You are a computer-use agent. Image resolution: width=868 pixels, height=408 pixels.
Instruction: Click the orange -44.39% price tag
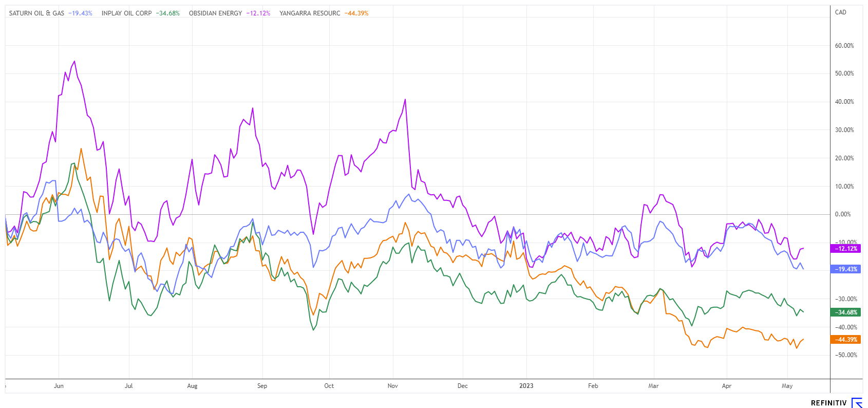[846, 340]
